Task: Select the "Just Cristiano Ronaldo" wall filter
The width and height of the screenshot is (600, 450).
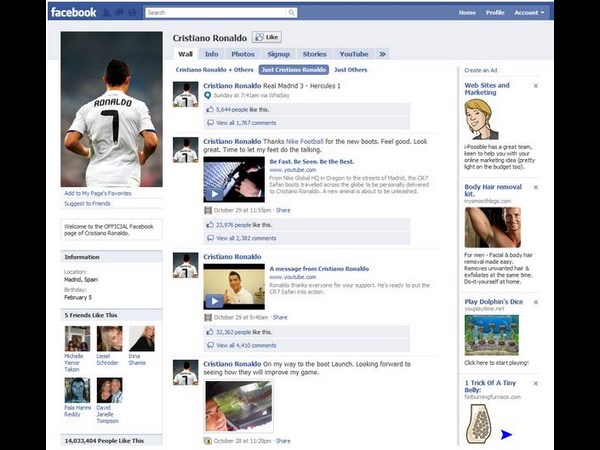Action: tap(293, 70)
